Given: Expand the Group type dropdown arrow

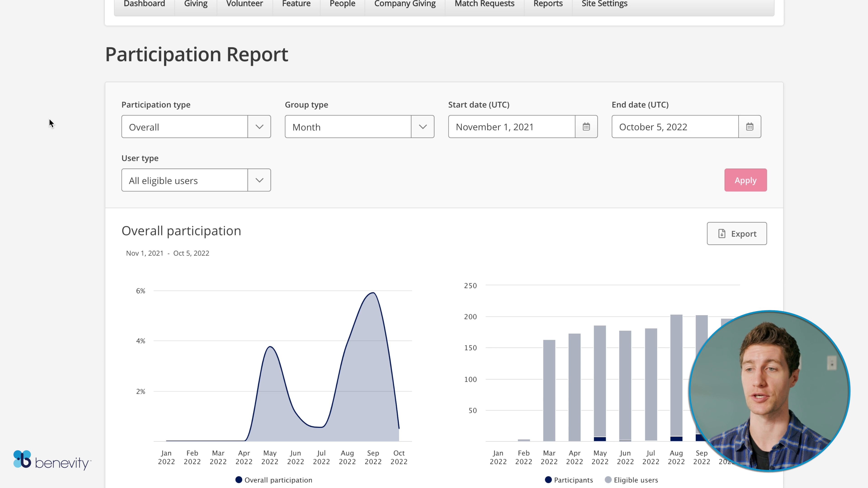Looking at the screenshot, I should click(x=422, y=127).
